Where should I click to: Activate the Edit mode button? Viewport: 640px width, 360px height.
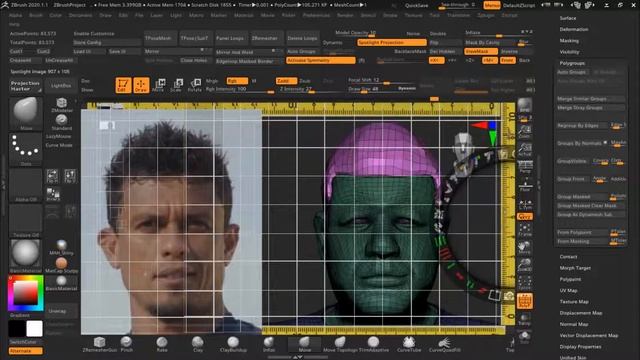(123, 85)
